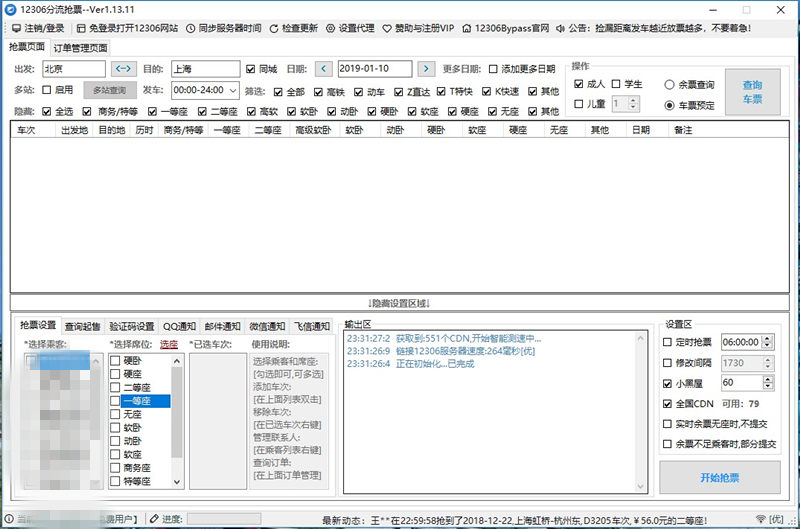This screenshot has width=800, height=529.
Task: Check the 儿童 checkbox
Action: (579, 104)
